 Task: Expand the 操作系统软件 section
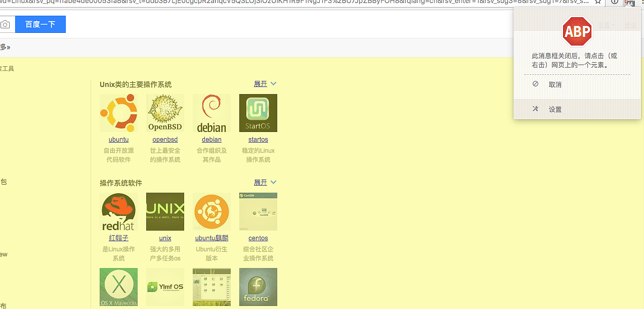265,183
